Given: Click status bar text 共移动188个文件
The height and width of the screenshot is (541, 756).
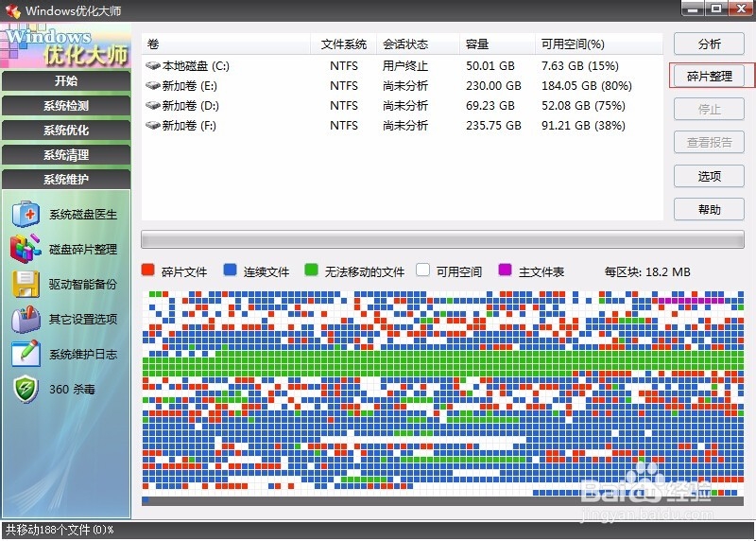Looking at the screenshot, I should [x=60, y=530].
